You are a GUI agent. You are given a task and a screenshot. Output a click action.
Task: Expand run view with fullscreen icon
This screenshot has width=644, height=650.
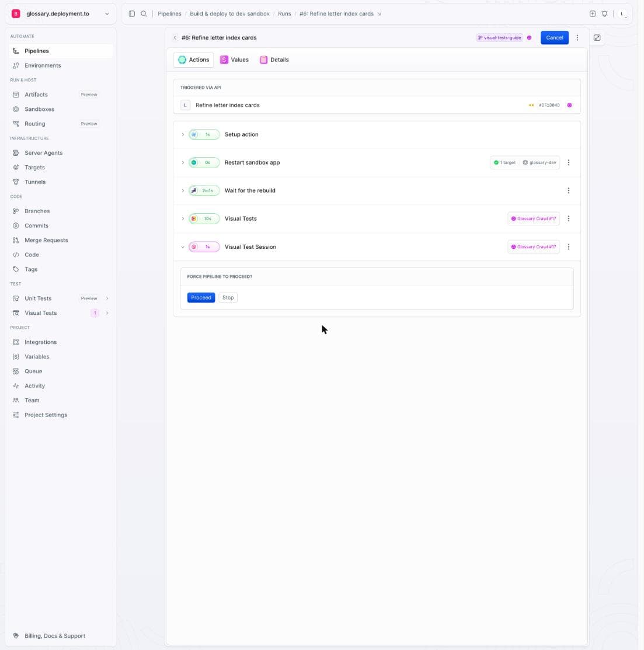[x=597, y=38]
